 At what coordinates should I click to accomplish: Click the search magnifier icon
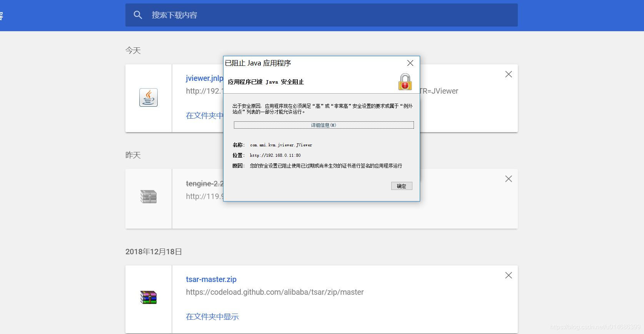[138, 15]
